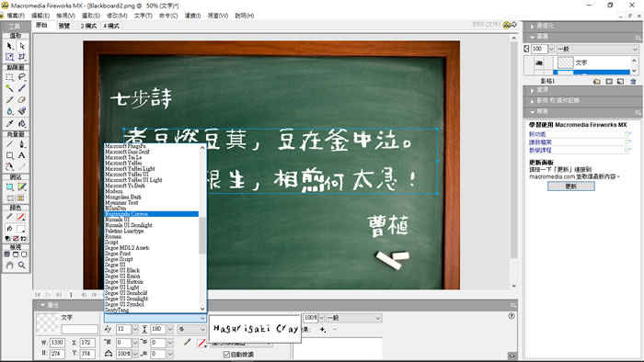The height and width of the screenshot is (362, 644).
Task: Choose Nagurigaki Crayon in font list
Action: click(x=152, y=214)
